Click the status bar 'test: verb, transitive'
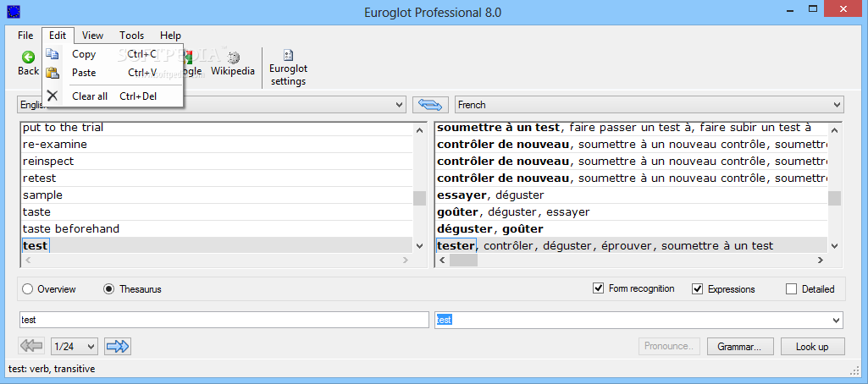Screen dimensions: 868x384 pyautogui.click(x=52, y=369)
